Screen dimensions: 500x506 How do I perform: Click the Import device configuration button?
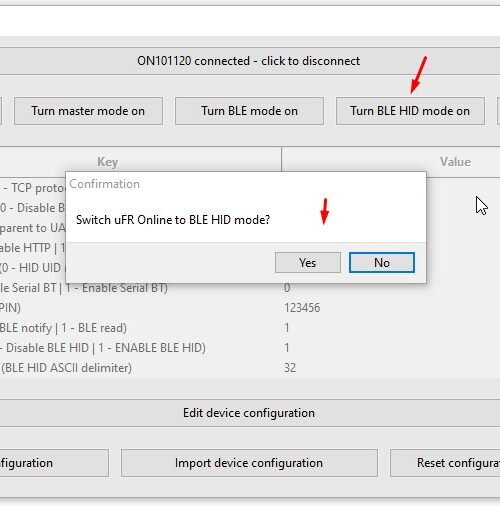[249, 463]
